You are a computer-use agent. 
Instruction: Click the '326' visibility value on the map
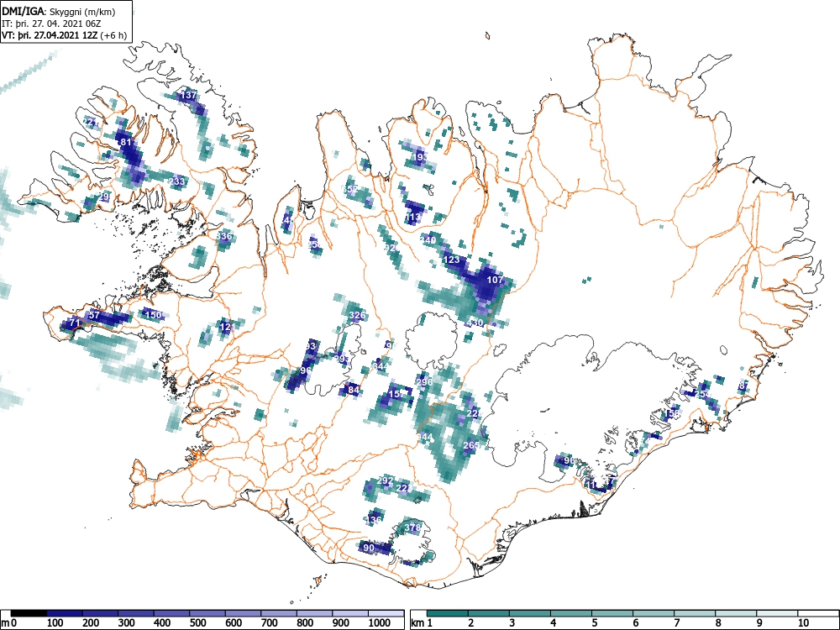click(x=357, y=314)
